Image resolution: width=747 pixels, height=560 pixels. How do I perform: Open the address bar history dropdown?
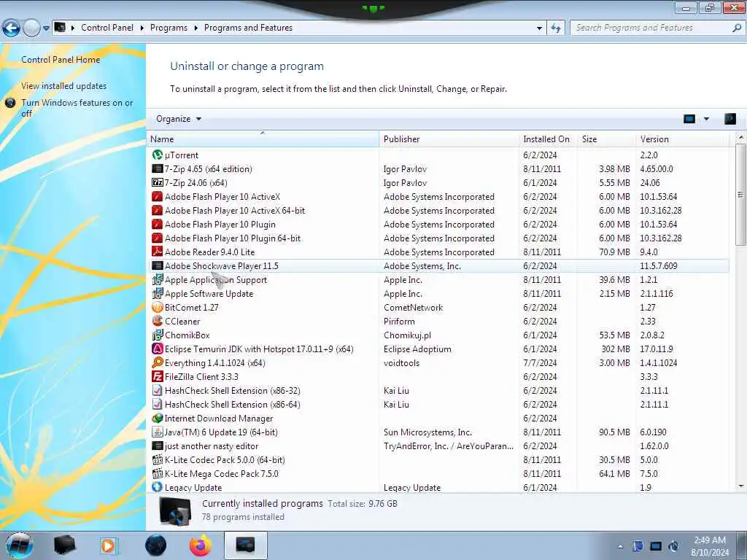[x=539, y=28]
